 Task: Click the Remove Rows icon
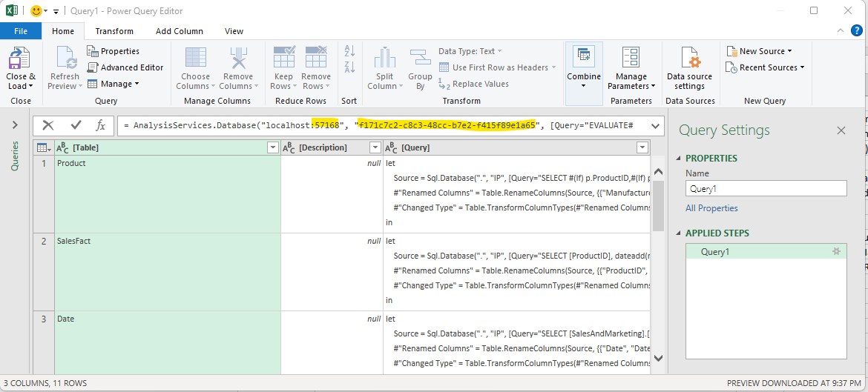[315, 58]
